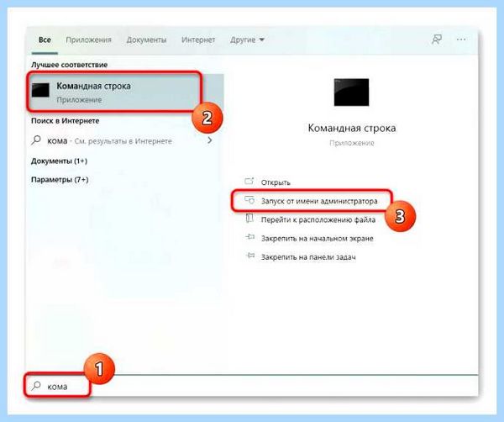Click the Открыть window icon

pos(249,181)
